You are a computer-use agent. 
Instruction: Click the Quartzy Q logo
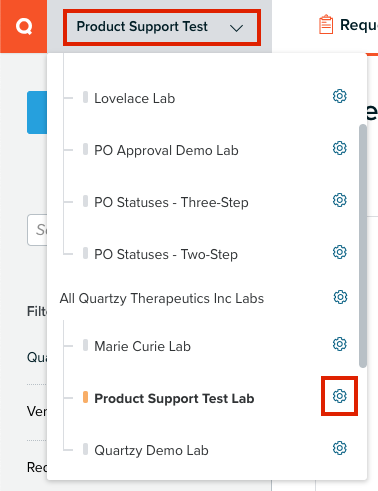click(x=24, y=26)
